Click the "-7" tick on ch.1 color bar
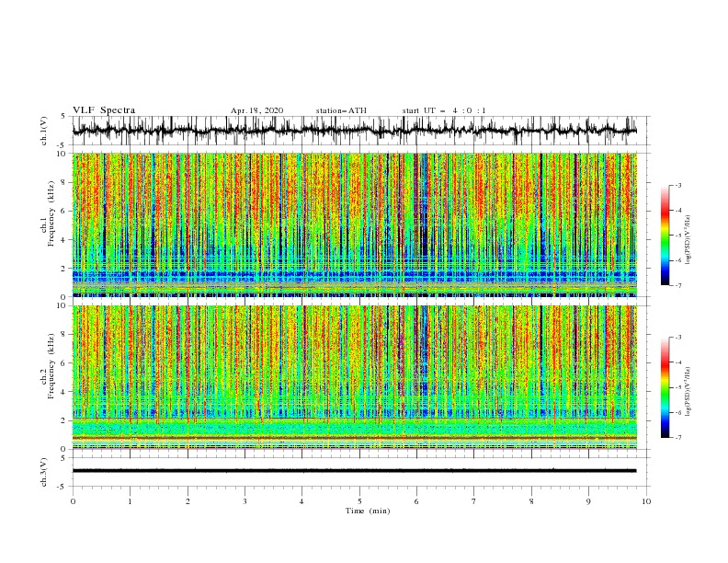The width and height of the screenshot is (728, 563). coord(678,285)
